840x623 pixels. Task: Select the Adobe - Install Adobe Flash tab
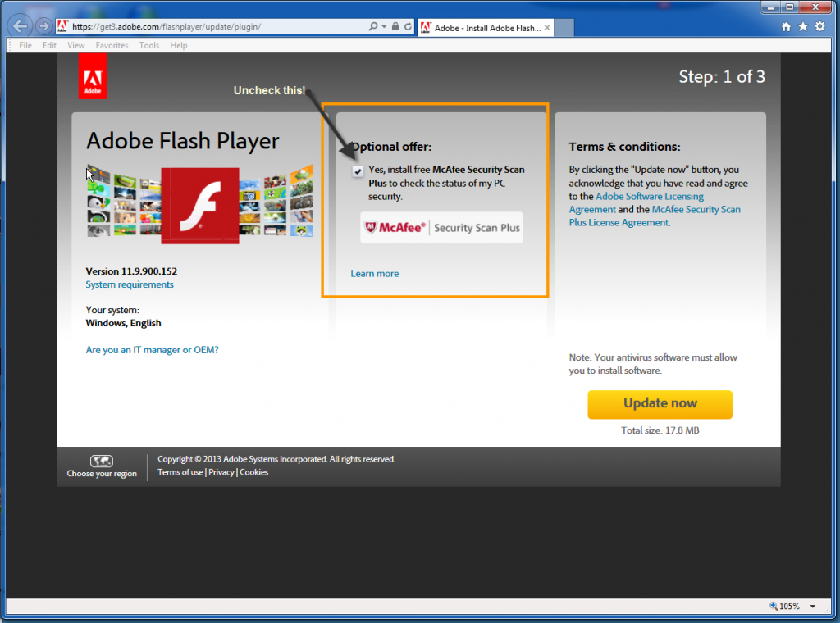pos(485,27)
